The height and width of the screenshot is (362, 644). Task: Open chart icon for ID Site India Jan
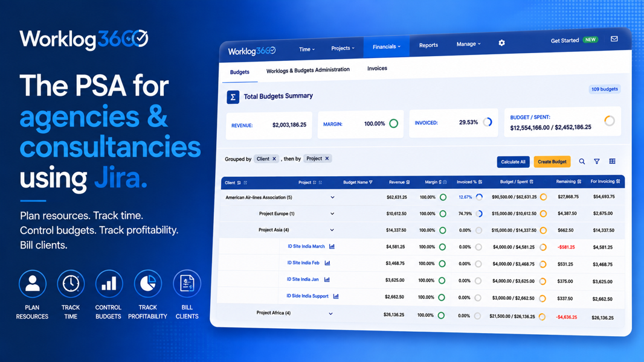(327, 279)
